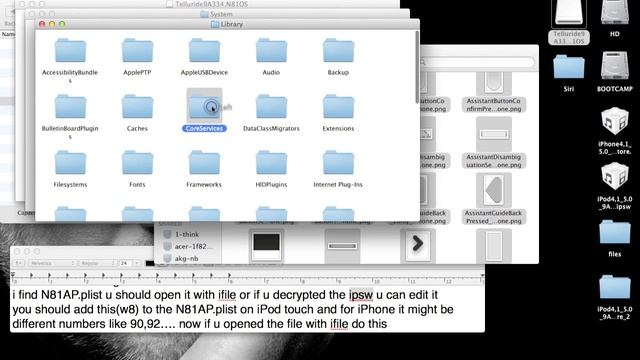Select the horizontal bar image thumbnail in Finder
This screenshot has width=640, height=360.
pyautogui.click(x=342, y=246)
